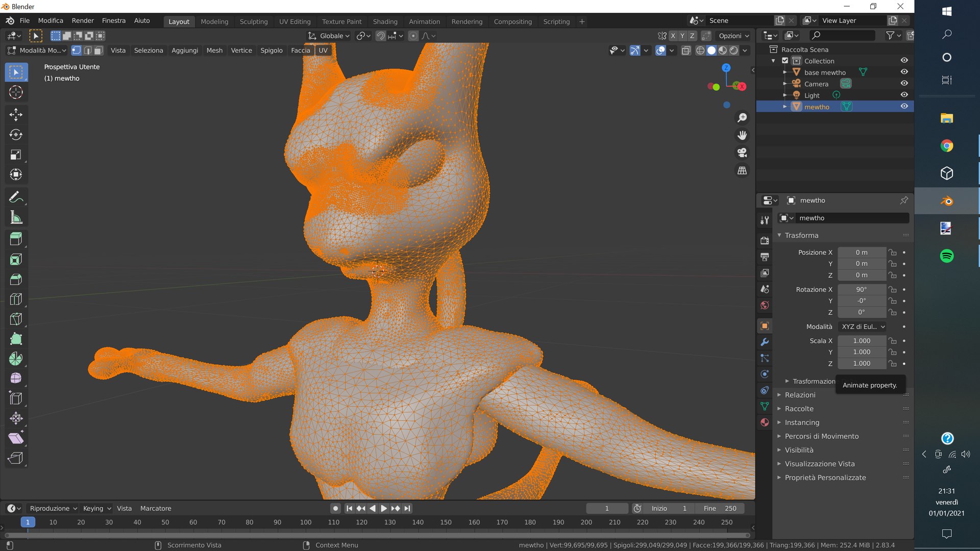Toggle X axis mirror option
This screenshot has width=980, height=551.
click(673, 36)
